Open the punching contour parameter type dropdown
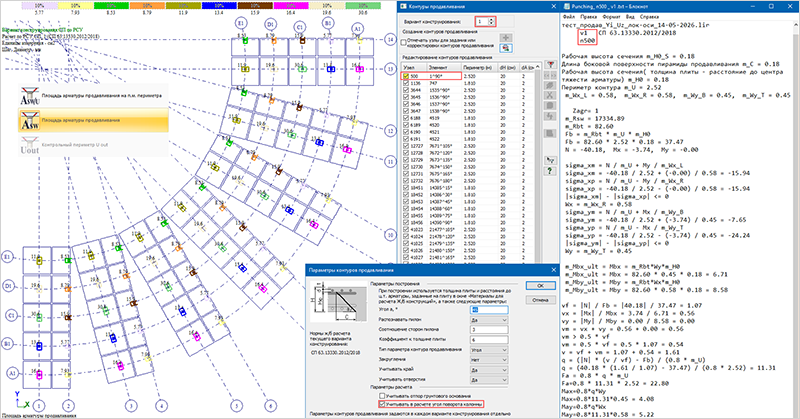This screenshot has width=800, height=419. pyautogui.click(x=489, y=350)
